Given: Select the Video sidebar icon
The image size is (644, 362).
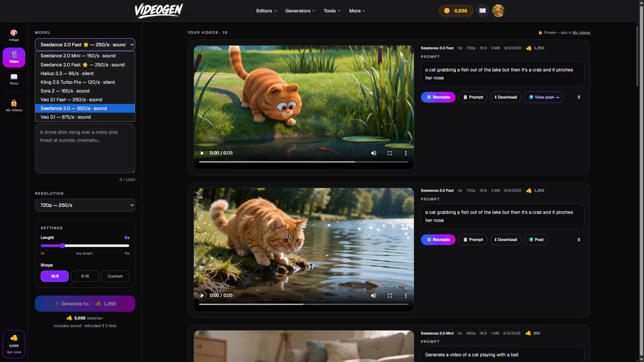Looking at the screenshot, I should coord(14,57).
